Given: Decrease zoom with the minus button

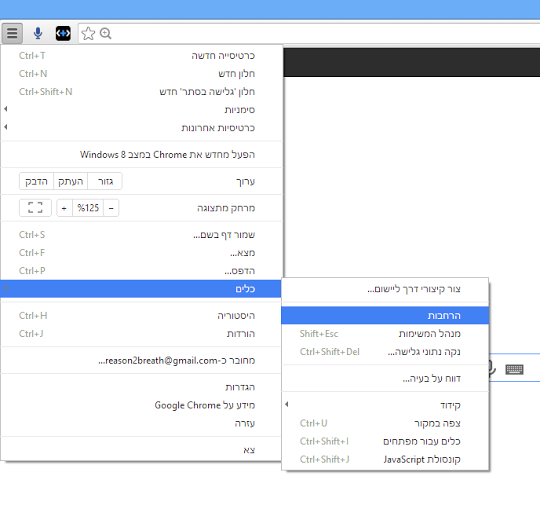Looking at the screenshot, I should 111,208.
